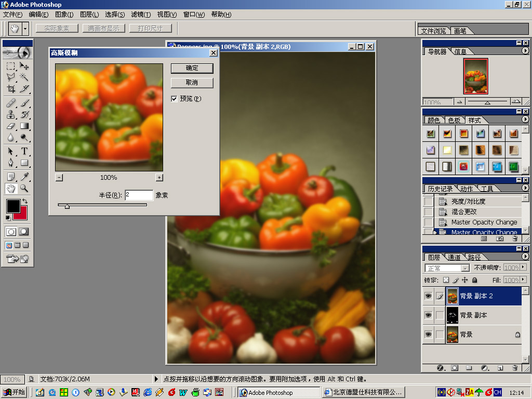Open the 文件 (File) menu
The width and height of the screenshot is (532, 399).
[12, 14]
